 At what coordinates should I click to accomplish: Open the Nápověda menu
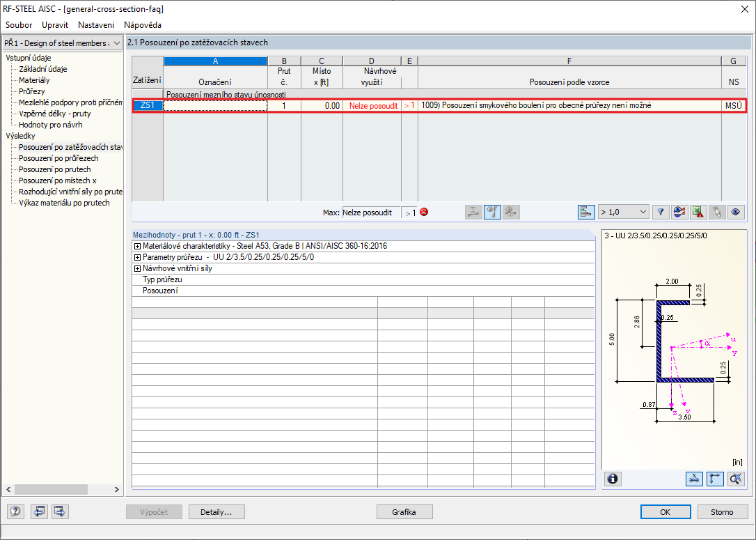coord(142,25)
